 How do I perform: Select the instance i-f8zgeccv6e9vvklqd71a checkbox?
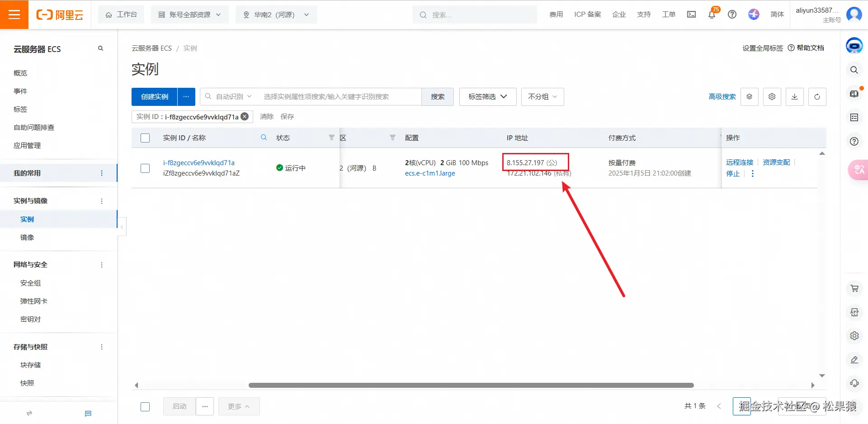(145, 168)
